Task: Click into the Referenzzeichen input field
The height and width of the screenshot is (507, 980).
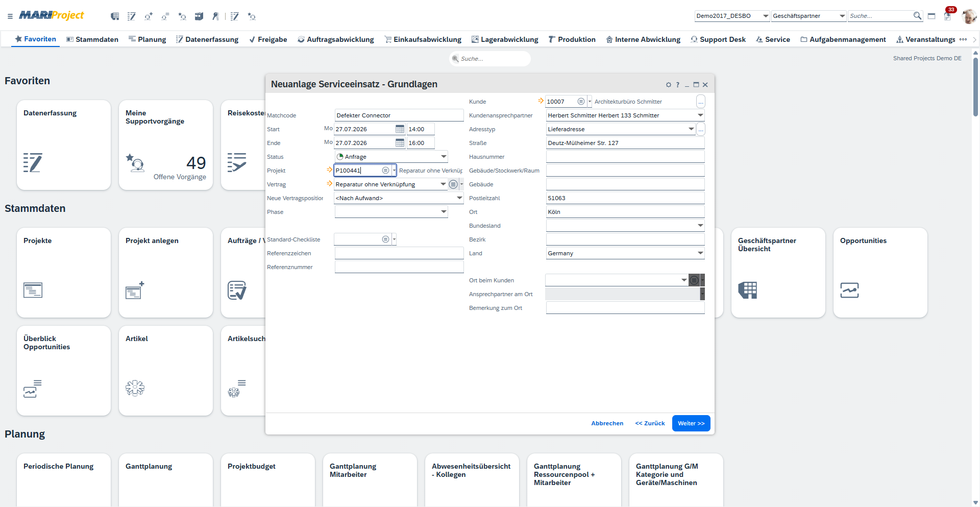Action: [x=399, y=253]
